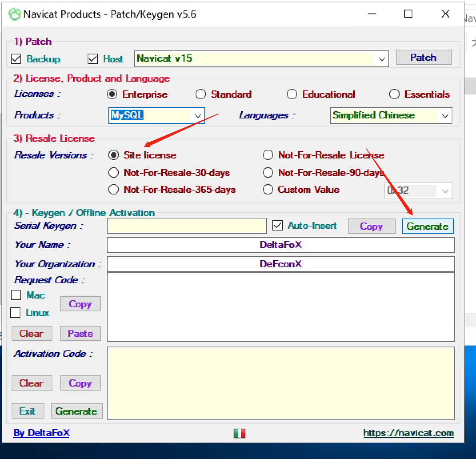Viewport: 476px width, 459px height.
Task: Click the Exit button
Action: [x=28, y=411]
